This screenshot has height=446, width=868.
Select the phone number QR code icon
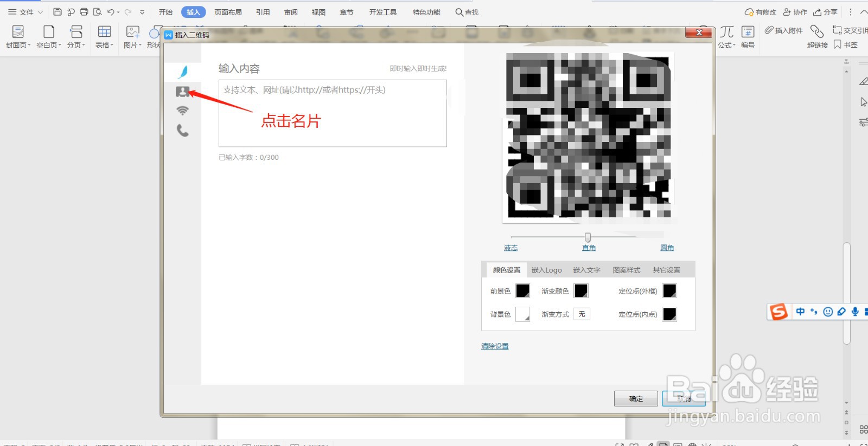(x=183, y=131)
